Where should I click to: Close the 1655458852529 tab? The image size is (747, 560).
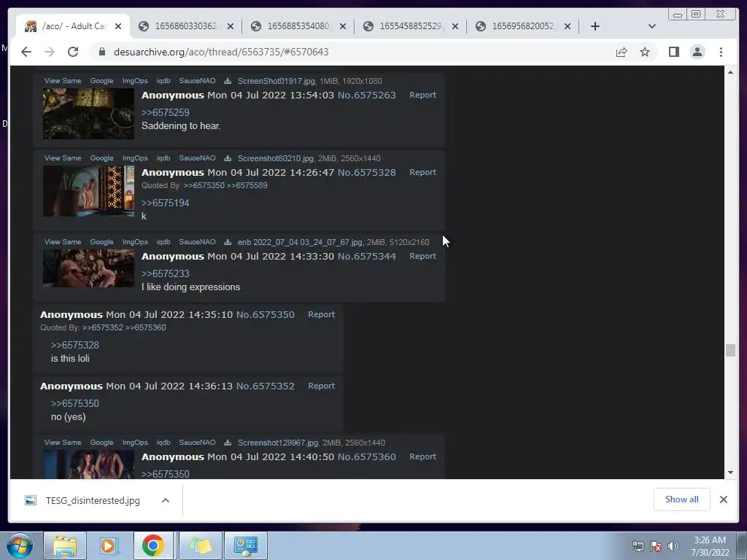[x=455, y=26]
